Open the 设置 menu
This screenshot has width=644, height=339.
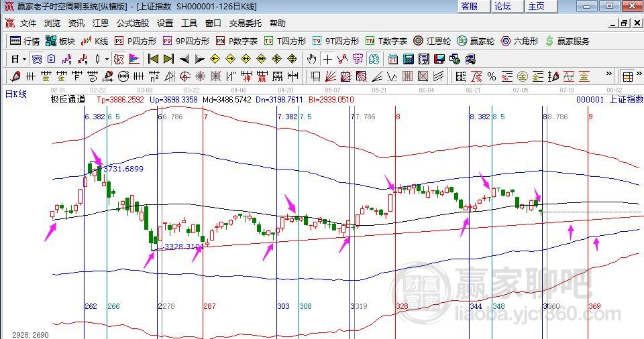tap(165, 23)
